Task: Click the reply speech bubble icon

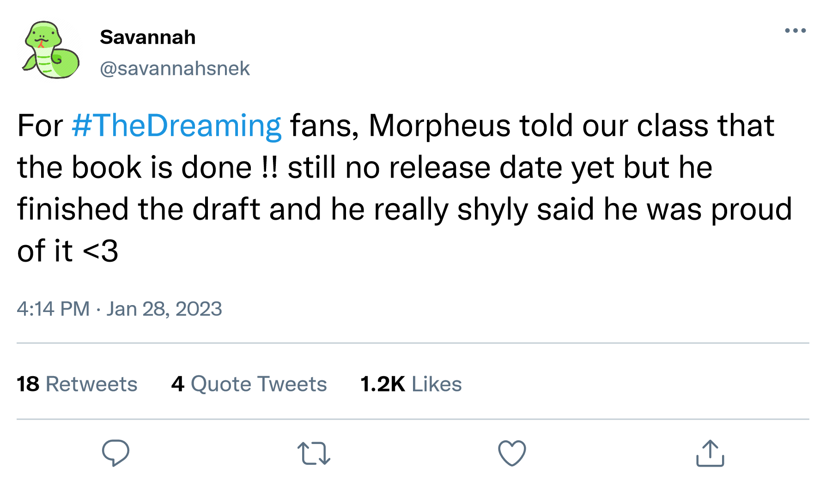Action: click(x=115, y=453)
